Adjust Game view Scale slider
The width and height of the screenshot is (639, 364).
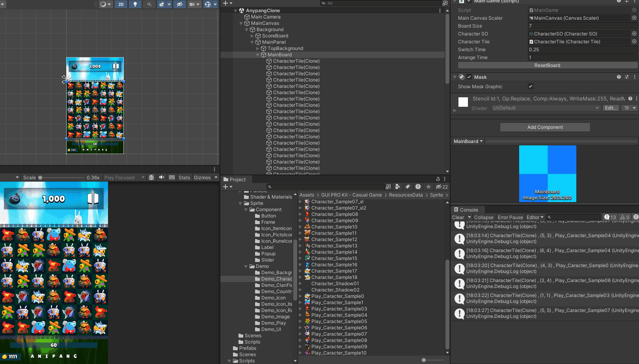pos(40,178)
